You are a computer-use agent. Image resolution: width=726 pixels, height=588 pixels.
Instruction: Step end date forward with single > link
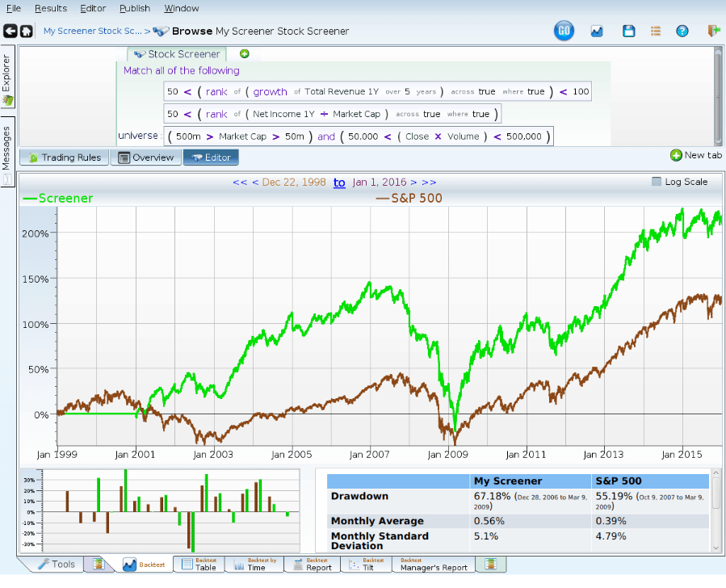click(413, 182)
